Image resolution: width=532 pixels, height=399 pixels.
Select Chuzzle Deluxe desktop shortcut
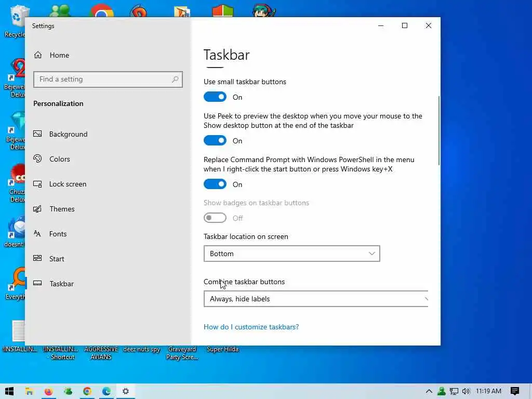click(x=16, y=183)
